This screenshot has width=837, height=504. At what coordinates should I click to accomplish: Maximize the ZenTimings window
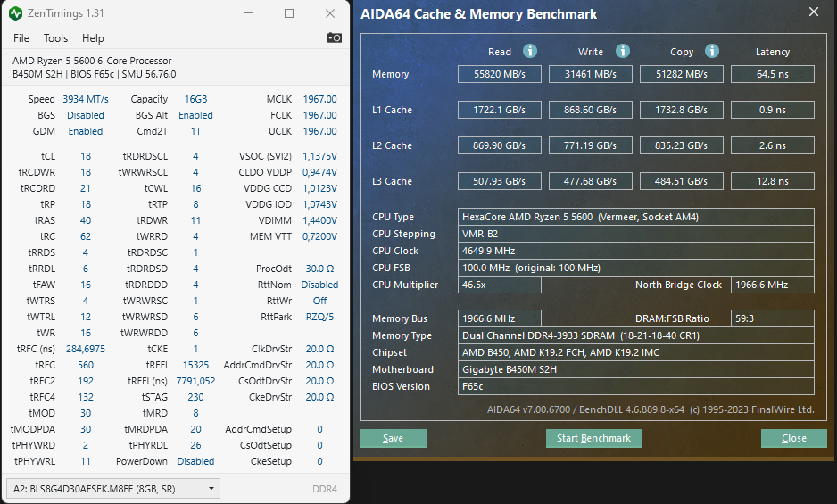click(289, 13)
